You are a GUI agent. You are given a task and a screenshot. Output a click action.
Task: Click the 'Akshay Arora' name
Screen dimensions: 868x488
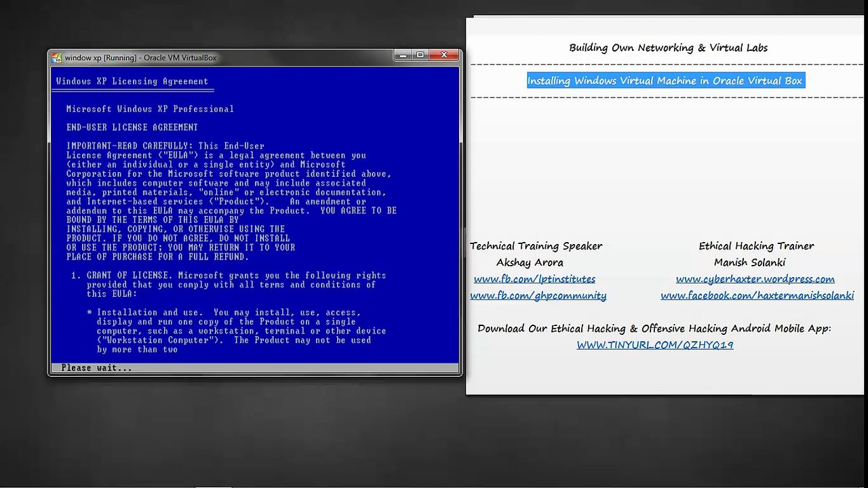pos(530,262)
